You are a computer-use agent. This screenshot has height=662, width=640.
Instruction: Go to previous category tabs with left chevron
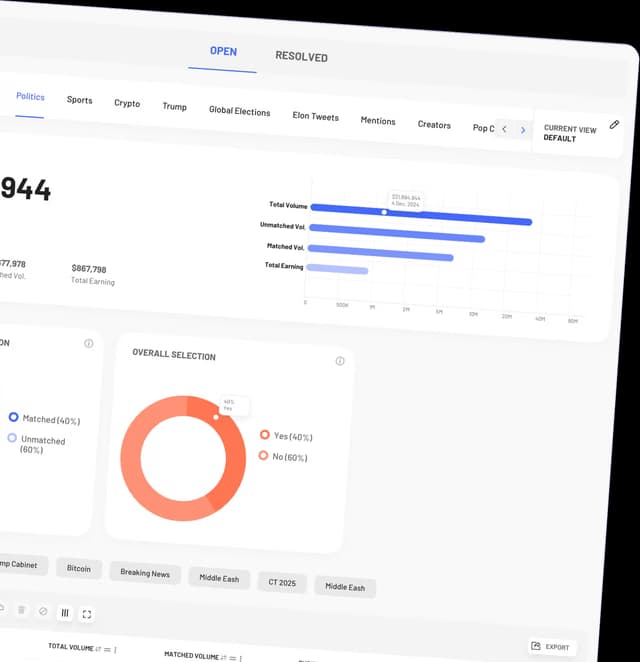click(504, 129)
